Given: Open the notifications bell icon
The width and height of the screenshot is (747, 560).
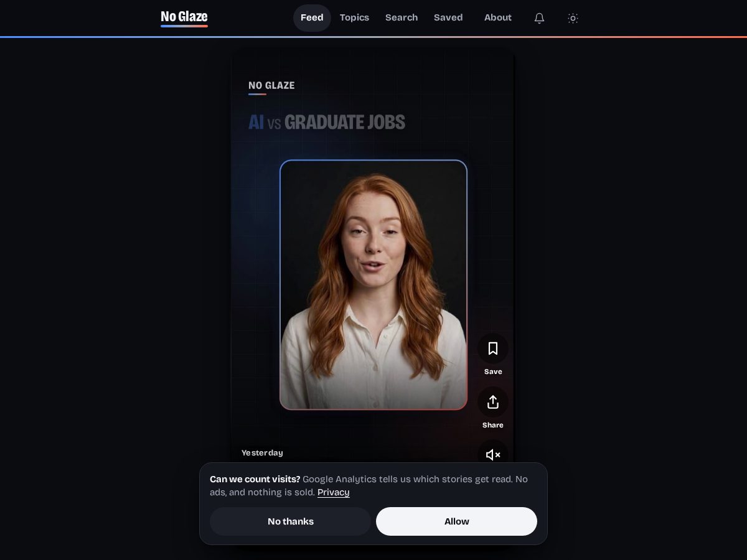Looking at the screenshot, I should 539,18.
